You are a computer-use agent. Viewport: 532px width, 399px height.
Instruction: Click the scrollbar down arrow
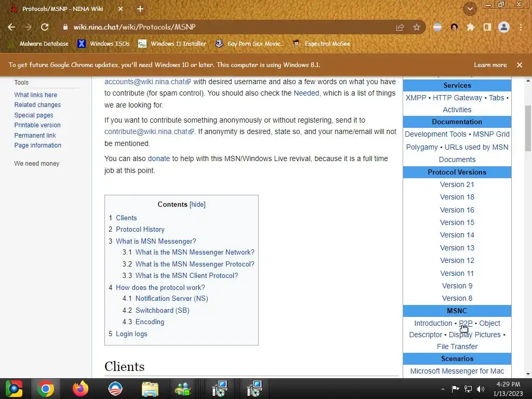[528, 374]
